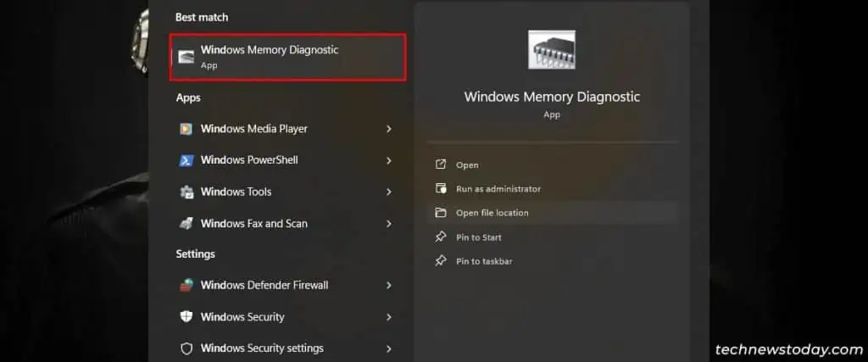Image resolution: width=868 pixels, height=362 pixels.
Task: Expand Windows Security settings chevron
Action: pos(388,348)
